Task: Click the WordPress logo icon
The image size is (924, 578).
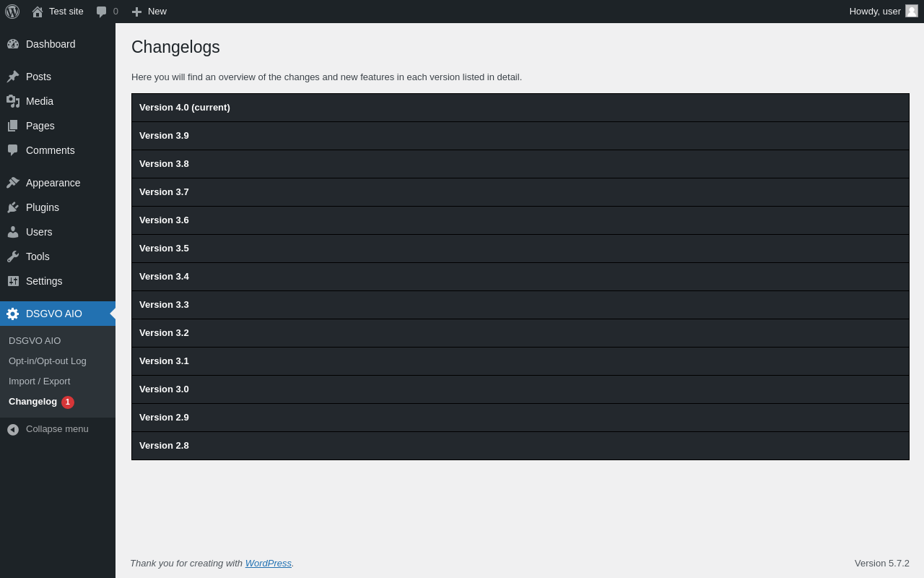Action: pos(12,12)
